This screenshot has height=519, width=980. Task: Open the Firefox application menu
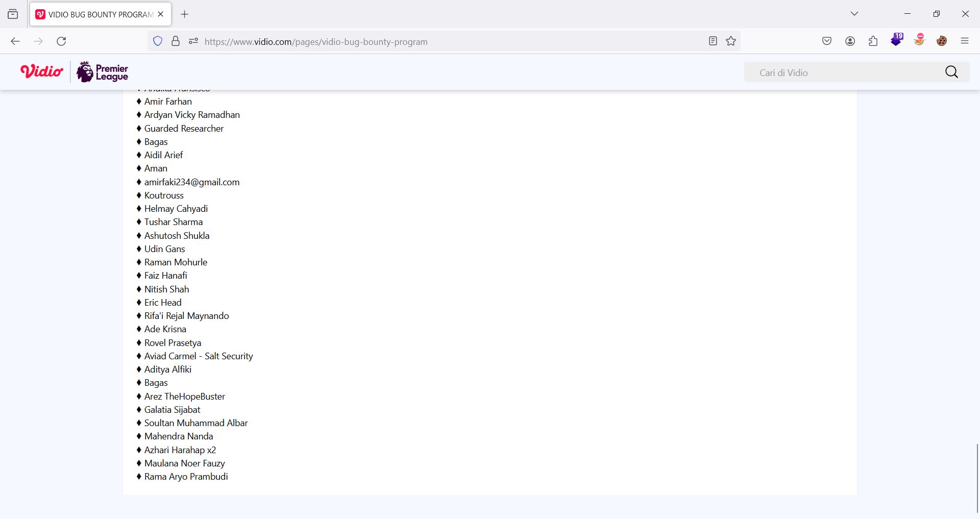pyautogui.click(x=964, y=41)
